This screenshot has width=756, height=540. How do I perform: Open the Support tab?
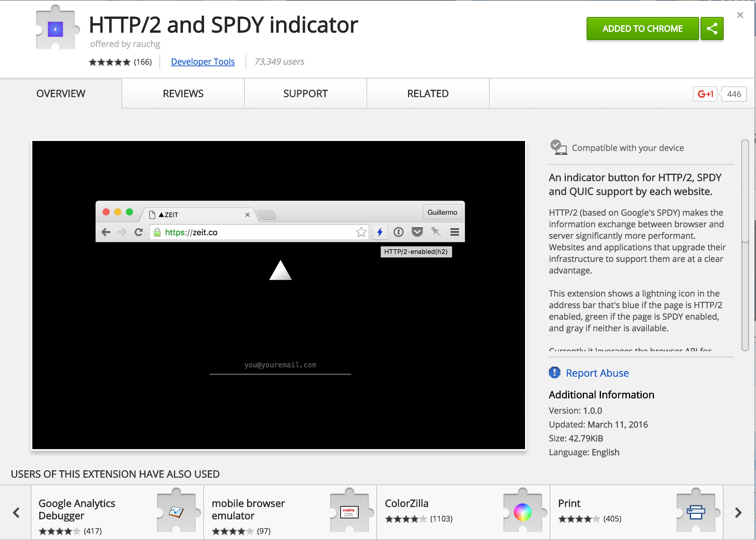(x=305, y=94)
